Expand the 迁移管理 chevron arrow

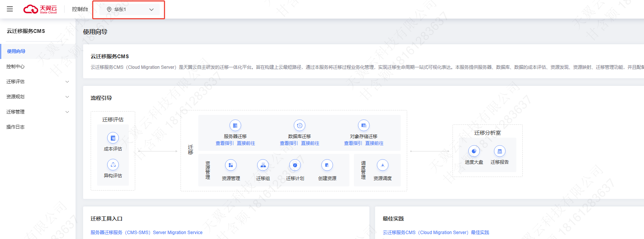67,112
